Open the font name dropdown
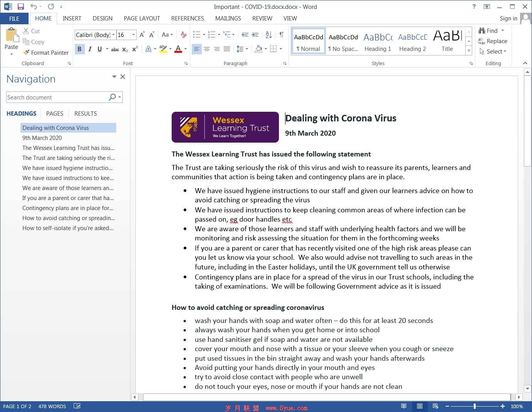This screenshot has height=412, width=532. [113, 35]
